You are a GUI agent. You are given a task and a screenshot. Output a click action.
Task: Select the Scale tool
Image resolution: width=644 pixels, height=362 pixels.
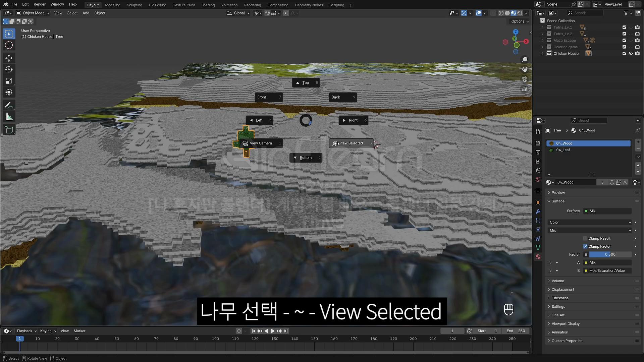(9, 81)
